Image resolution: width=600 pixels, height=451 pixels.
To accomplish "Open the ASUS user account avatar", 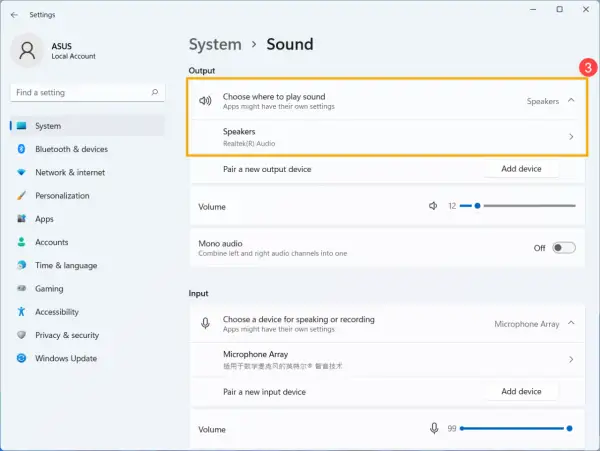I will [27, 50].
